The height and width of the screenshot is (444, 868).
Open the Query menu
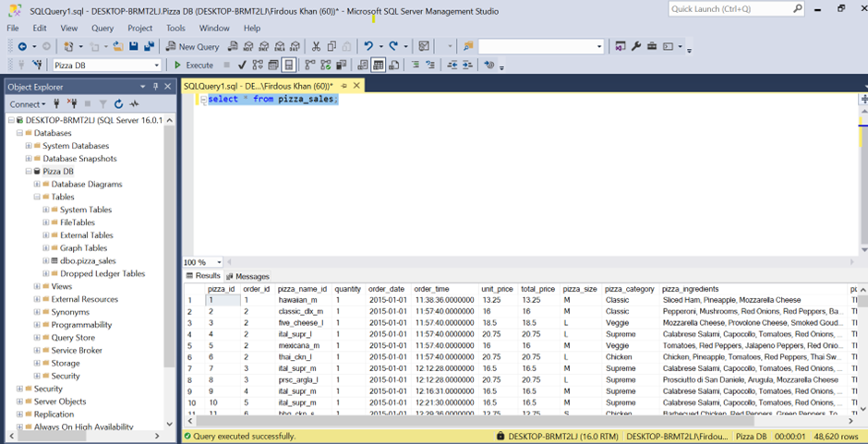tap(102, 28)
